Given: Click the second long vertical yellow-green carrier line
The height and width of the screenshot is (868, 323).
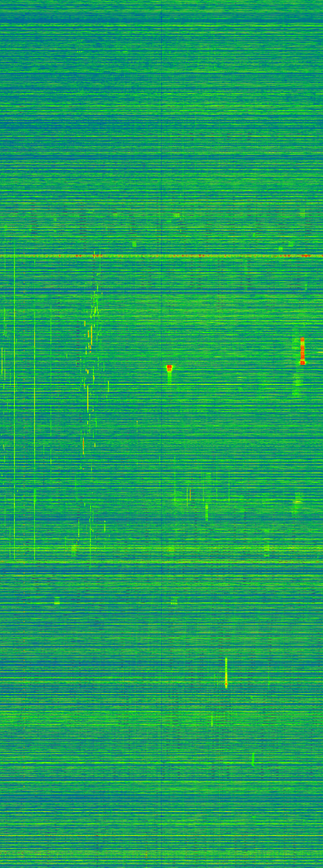Looking at the screenshot, I should coord(35,421).
